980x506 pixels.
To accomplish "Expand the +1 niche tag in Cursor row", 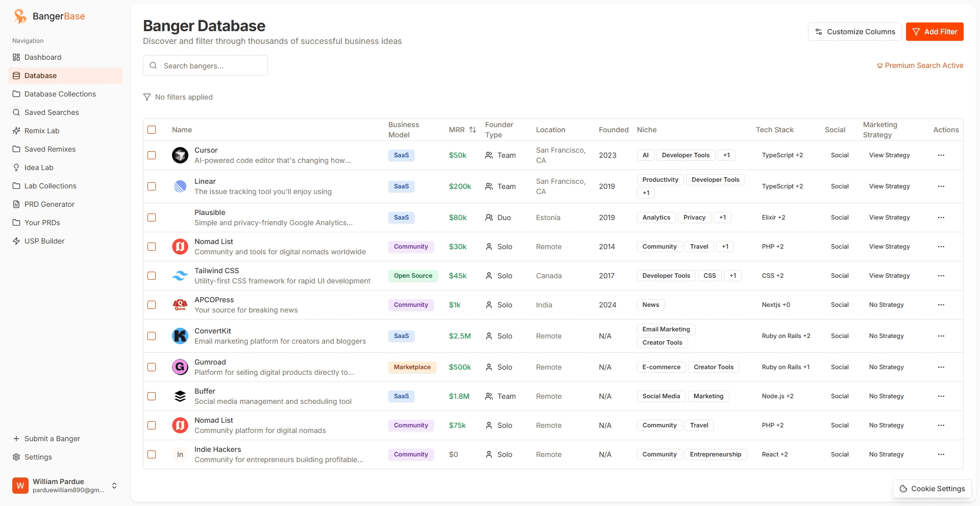I will tap(726, 155).
